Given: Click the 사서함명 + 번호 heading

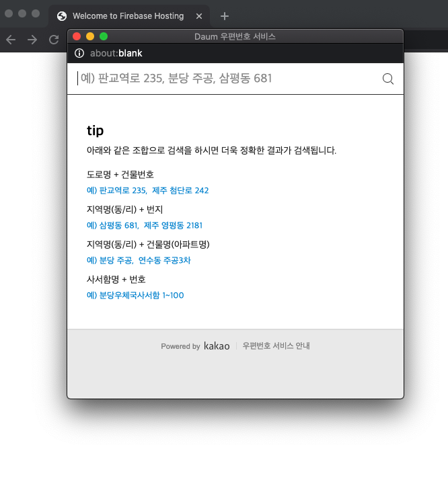Looking at the screenshot, I should [116, 279].
